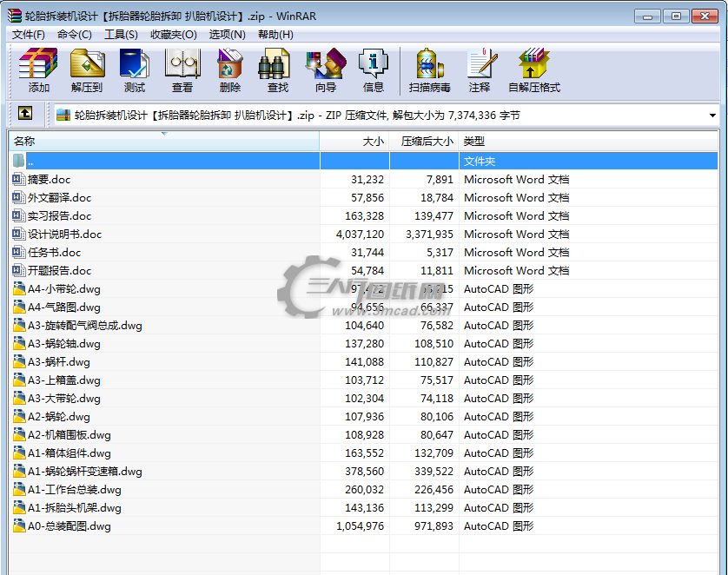Click the AutoCAD icon of A4-小带轮.dwg
Image resolution: width=728 pixels, height=575 pixels.
pyautogui.click(x=19, y=288)
